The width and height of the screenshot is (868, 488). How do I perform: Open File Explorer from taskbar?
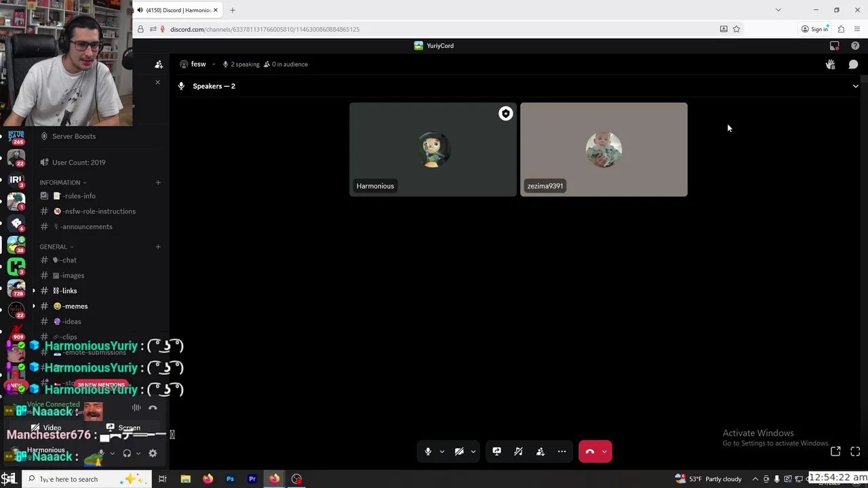pos(185,479)
